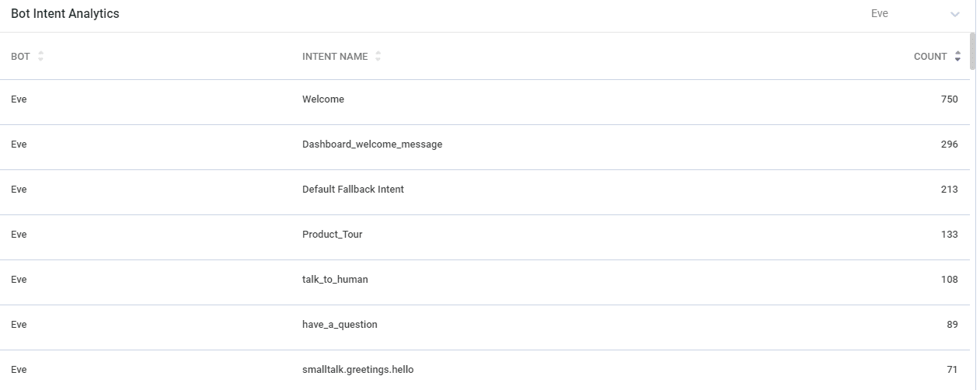Viewport: 980px width, 390px height.
Task: Click the count value 750
Action: (x=949, y=99)
